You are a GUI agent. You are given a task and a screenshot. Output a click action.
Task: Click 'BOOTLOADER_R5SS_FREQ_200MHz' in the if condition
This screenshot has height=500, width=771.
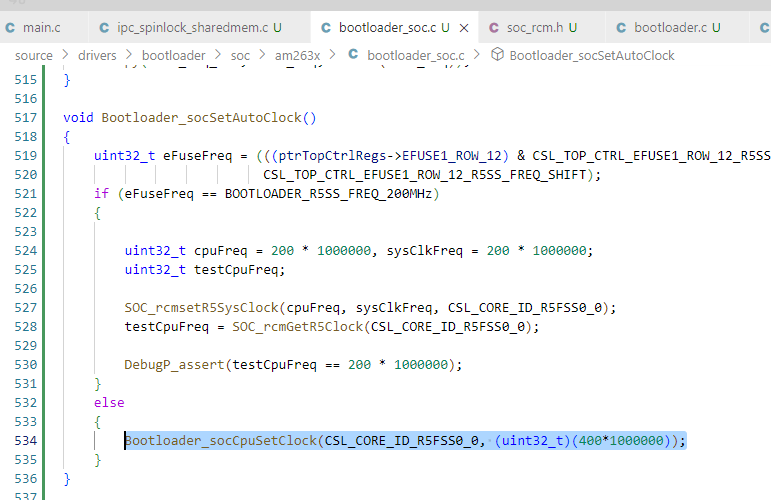tap(328, 194)
